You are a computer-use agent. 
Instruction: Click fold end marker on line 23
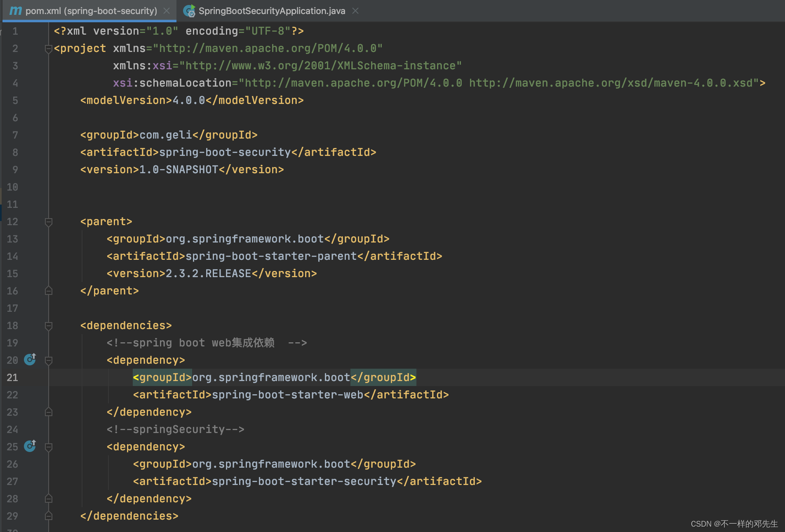coord(48,412)
